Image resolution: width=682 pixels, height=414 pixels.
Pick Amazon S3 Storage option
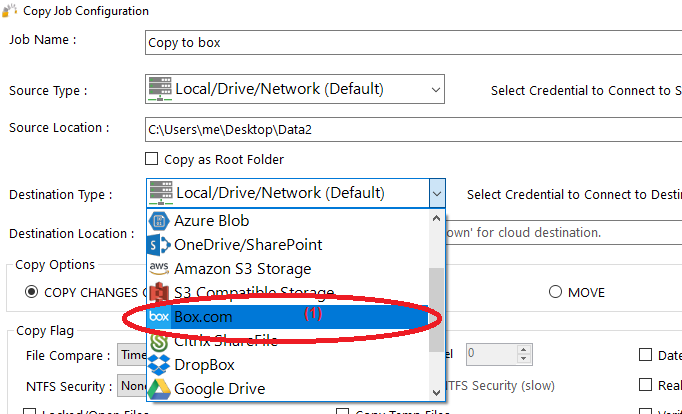[x=288, y=269]
